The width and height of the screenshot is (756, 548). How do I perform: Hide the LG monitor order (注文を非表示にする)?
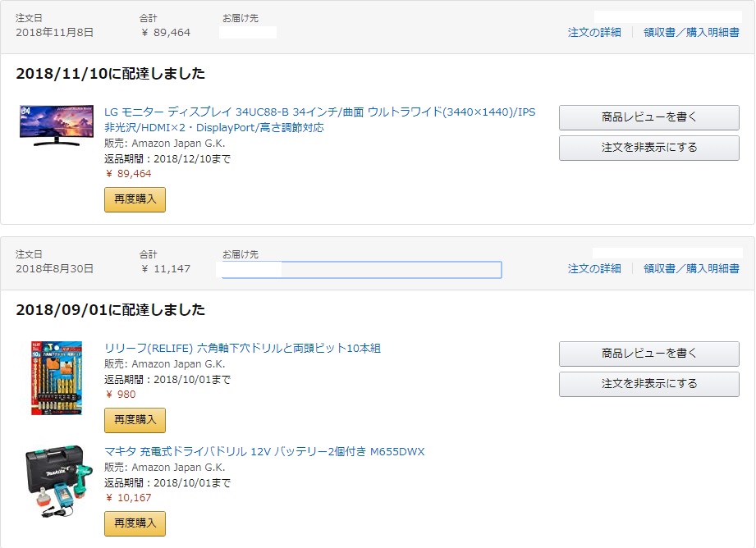point(649,148)
